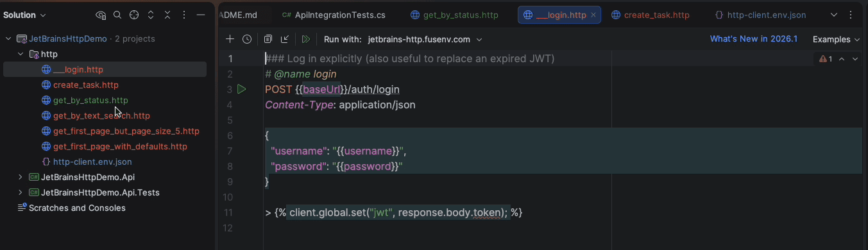Run all requests in file
Viewport: 868px width, 250px height.
pos(306,39)
